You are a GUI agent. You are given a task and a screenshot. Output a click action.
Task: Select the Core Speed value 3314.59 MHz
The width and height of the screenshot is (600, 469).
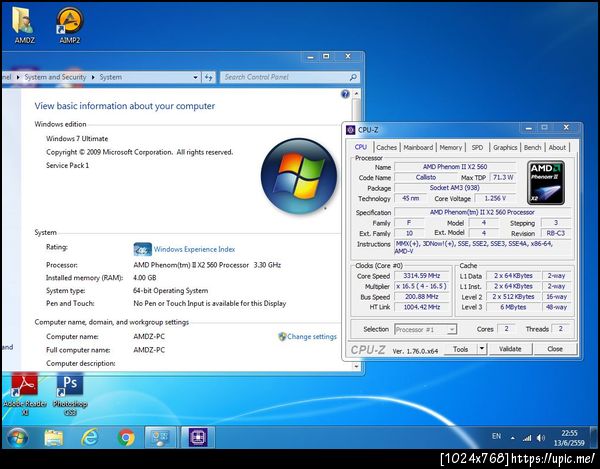click(422, 276)
